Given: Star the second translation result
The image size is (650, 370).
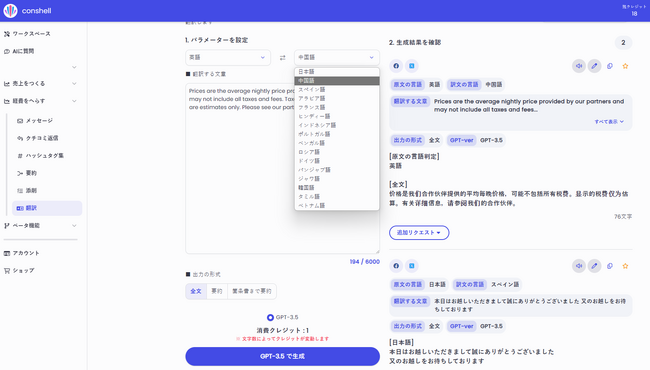Looking at the screenshot, I should 625,266.
